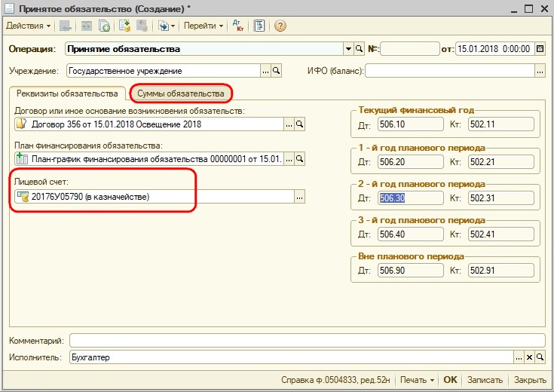This screenshot has width=554, height=392.
Task: Open the calendar picker for date
Action: [540, 49]
